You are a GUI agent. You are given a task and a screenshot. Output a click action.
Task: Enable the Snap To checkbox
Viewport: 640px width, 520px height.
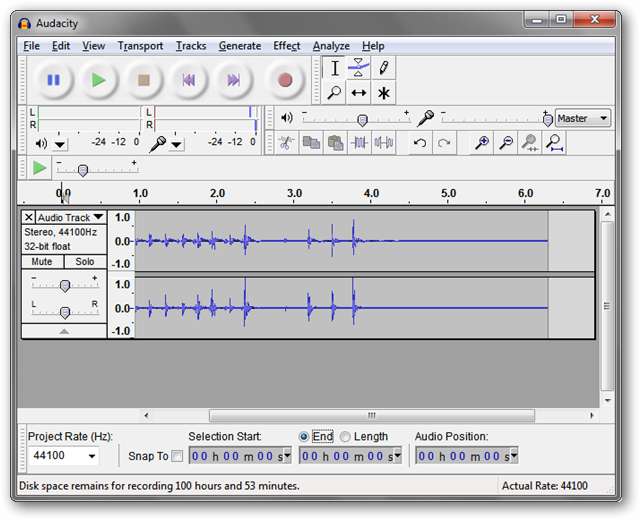[177, 457]
